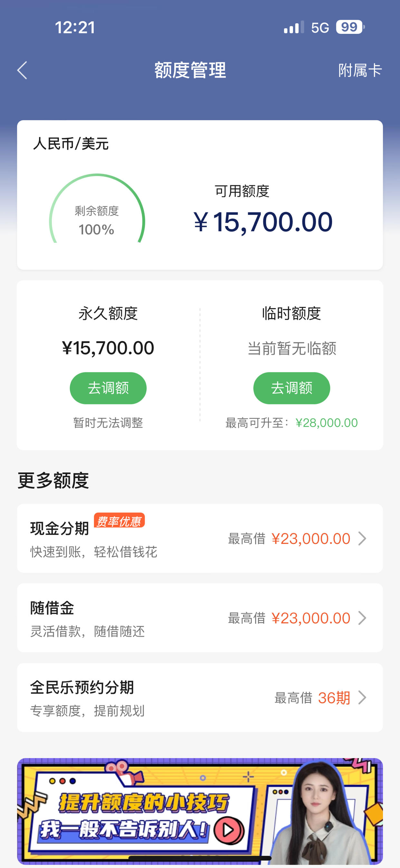
Task: Open the 现金分期 entry title
Action: point(60,528)
